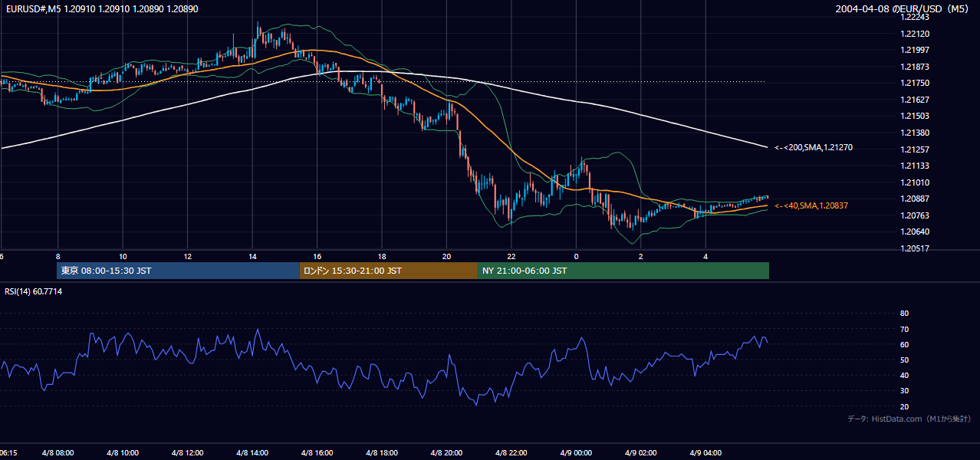980x460 pixels.
Task: Click the NY 21:00-06:00 JST session bar
Action: (623, 271)
